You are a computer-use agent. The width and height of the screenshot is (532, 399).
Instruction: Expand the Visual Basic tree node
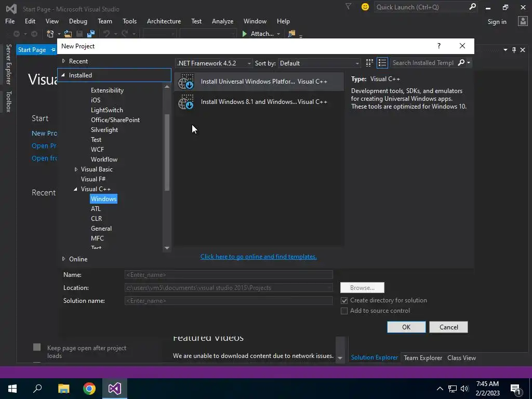tap(76, 169)
